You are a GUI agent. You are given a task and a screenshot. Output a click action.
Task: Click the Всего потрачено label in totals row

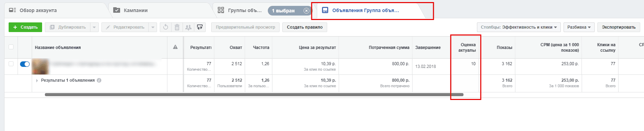(395, 86)
